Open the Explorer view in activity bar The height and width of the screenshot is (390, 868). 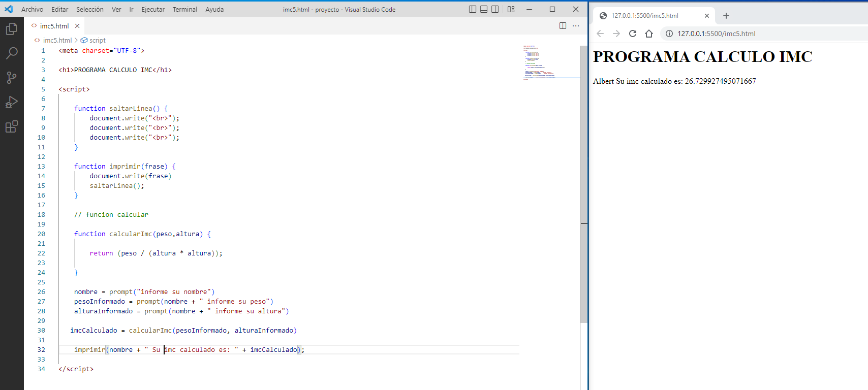point(11,29)
